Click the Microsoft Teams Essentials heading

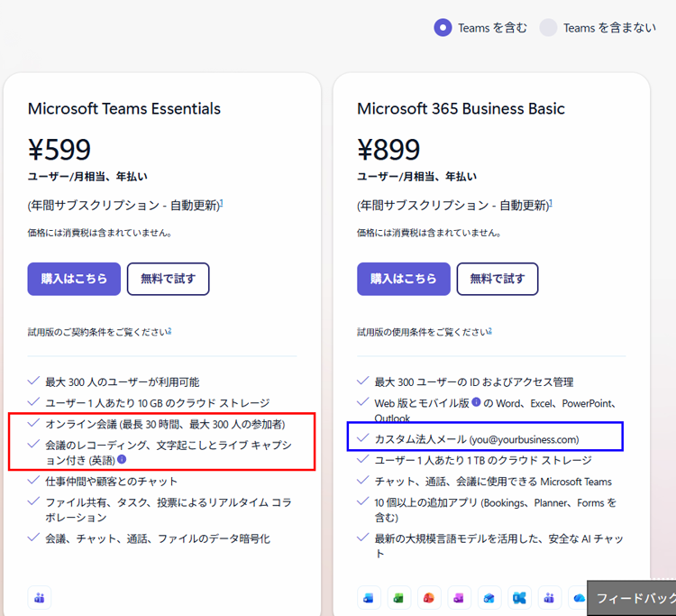(124, 109)
